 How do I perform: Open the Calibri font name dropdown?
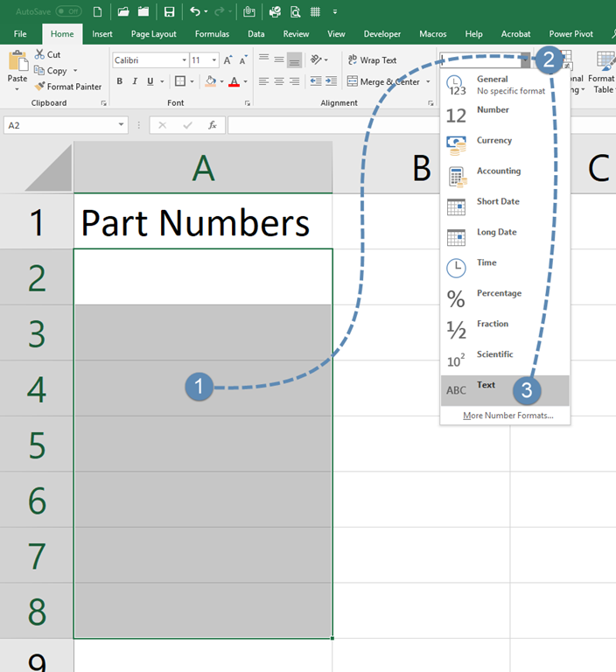coord(184,60)
